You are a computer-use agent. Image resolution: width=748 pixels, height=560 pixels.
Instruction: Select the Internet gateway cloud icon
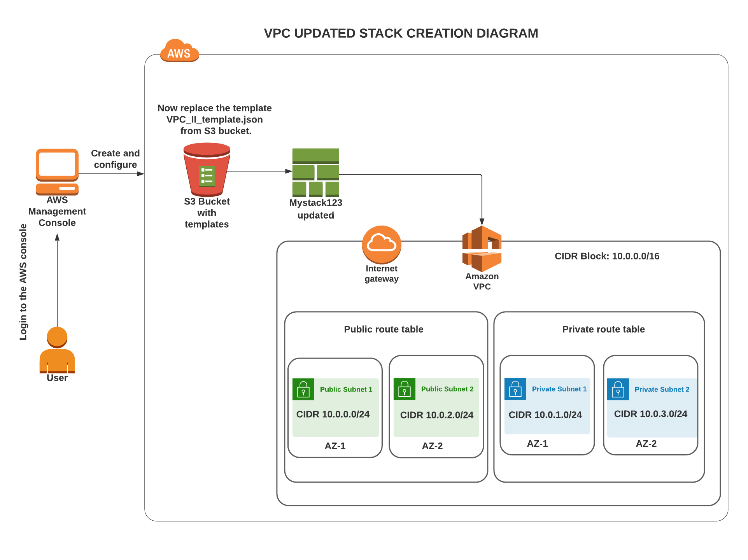click(x=381, y=244)
